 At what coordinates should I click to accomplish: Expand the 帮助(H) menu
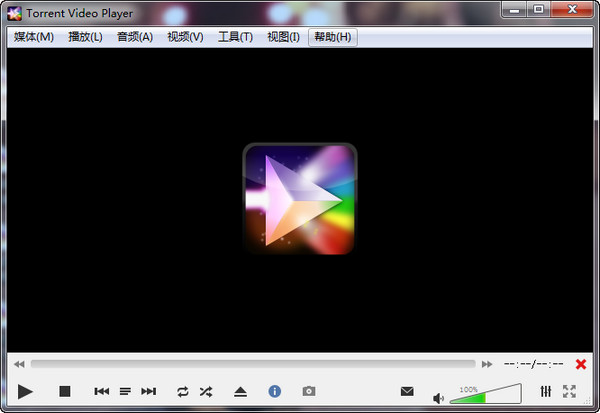click(x=332, y=37)
